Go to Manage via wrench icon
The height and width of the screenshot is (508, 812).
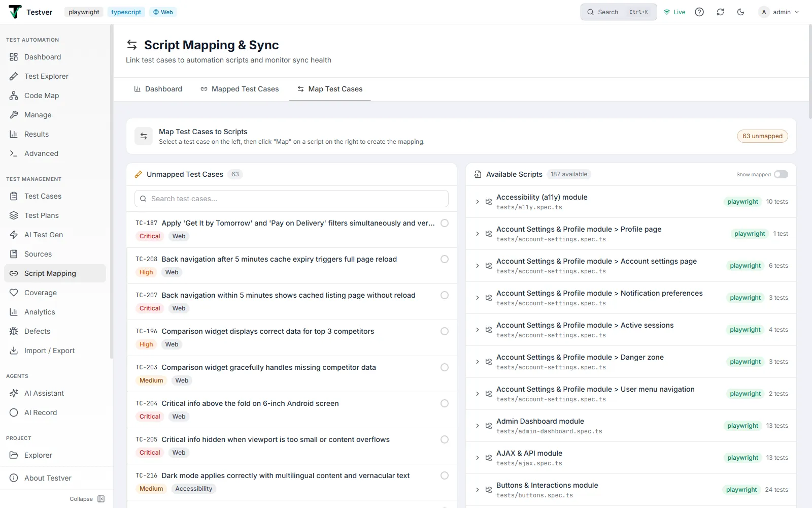[14, 115]
